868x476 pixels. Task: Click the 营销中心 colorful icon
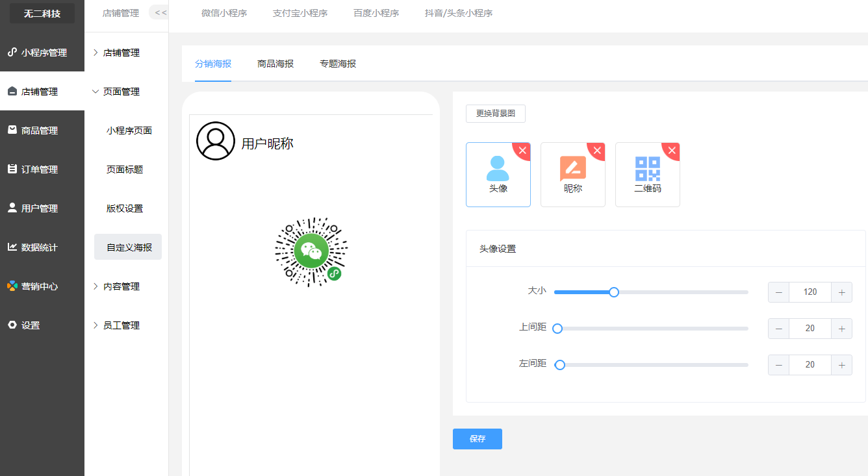point(12,286)
